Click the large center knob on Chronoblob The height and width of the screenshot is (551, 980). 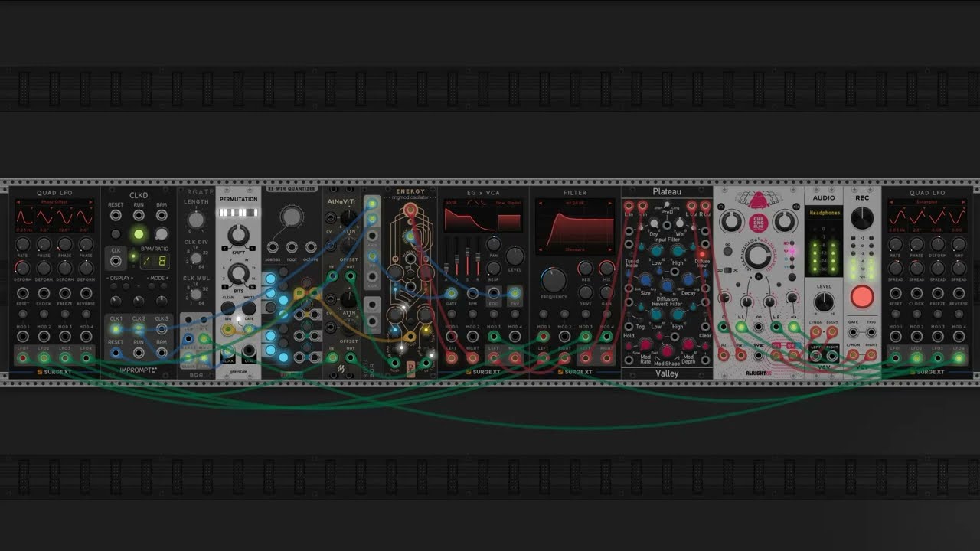pos(757,256)
